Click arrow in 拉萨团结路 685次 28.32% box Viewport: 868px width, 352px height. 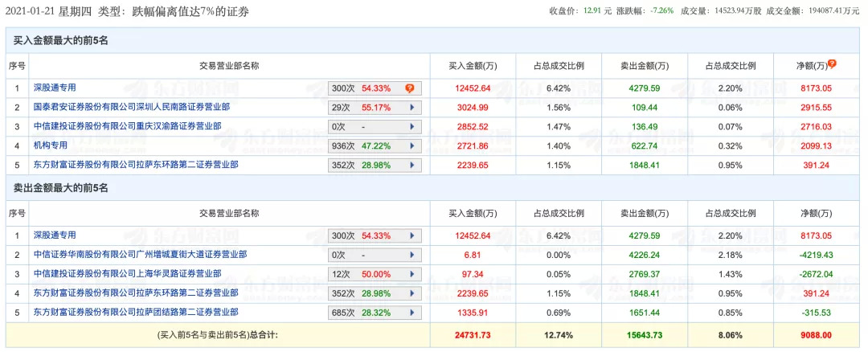coord(411,313)
